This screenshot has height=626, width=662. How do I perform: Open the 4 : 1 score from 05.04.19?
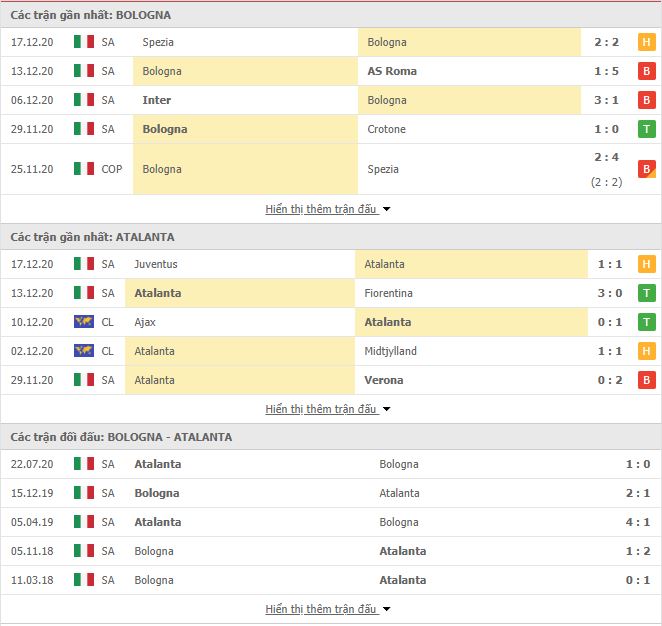(x=638, y=522)
